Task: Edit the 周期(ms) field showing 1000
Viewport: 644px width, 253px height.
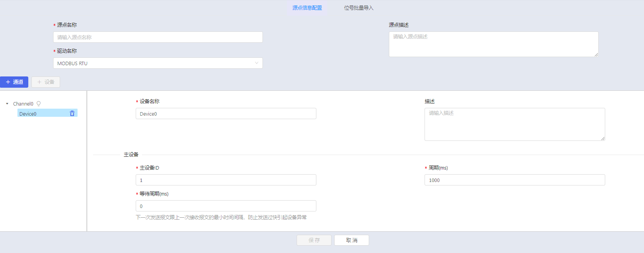Action: [515, 180]
